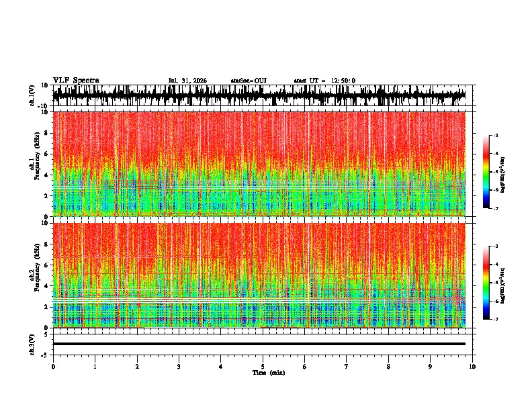Click the "8" kHz tick of ch.1 spectrogram

(x=47, y=133)
